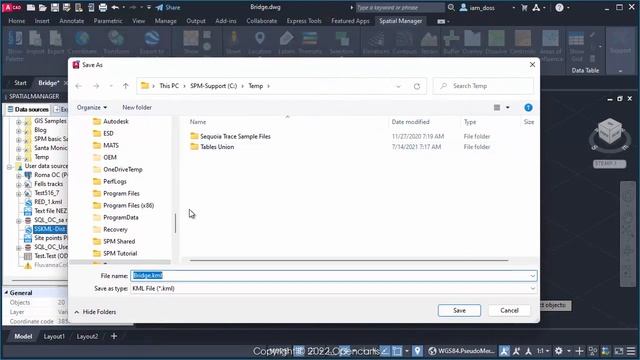Go up one folder level
This screenshot has height=360, width=640.
(126, 86)
